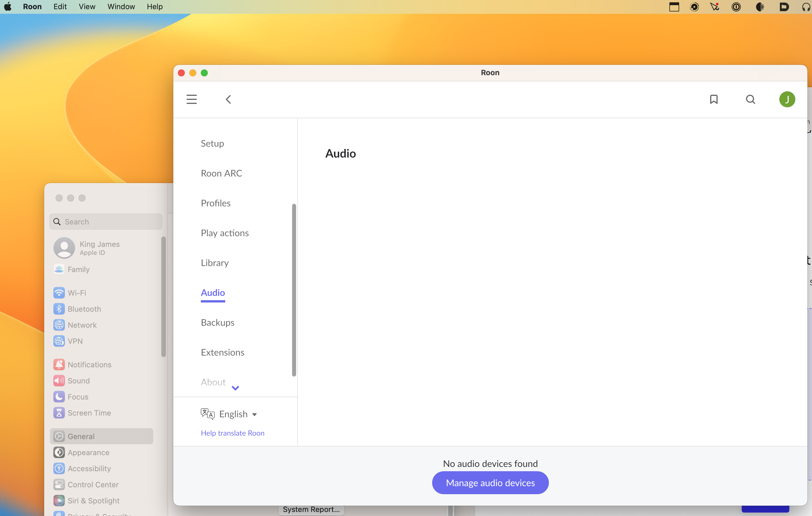
Task: Follow the Help translate Roon link
Action: [232, 433]
